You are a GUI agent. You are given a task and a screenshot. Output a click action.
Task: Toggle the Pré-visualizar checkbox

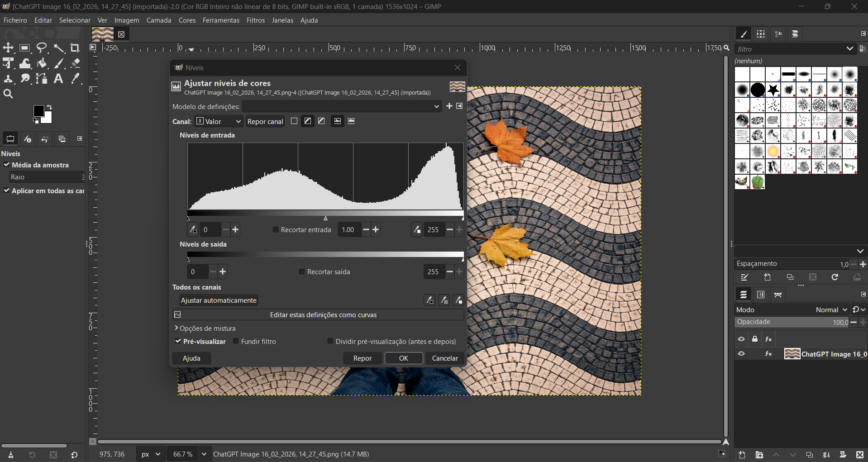pos(178,341)
